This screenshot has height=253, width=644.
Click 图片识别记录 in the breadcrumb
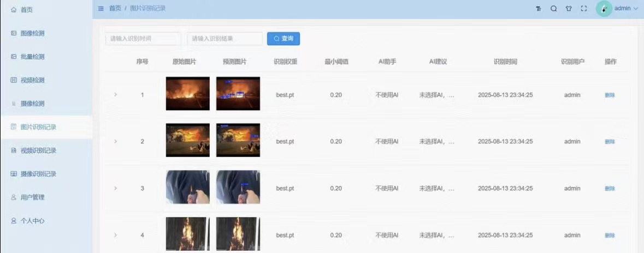[148, 8]
